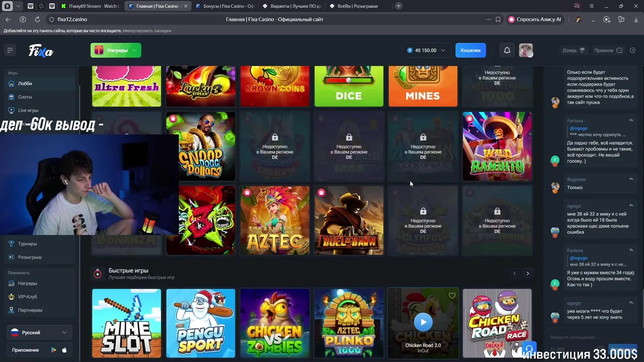Open notifications bell
The height and width of the screenshot is (362, 644).
click(507, 50)
